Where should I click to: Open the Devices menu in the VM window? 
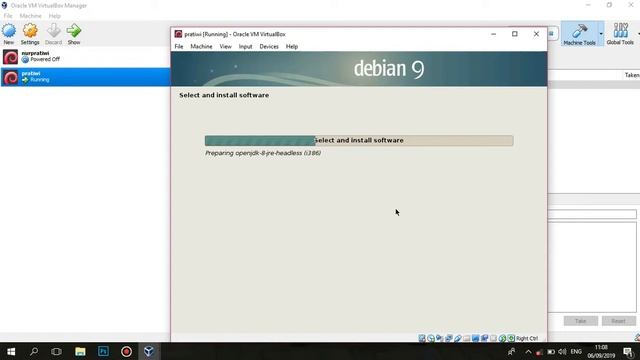click(269, 47)
